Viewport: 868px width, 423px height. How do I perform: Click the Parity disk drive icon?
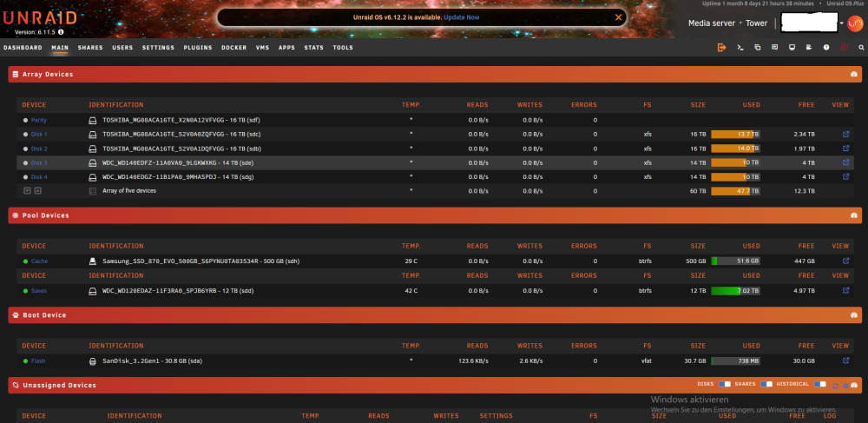coord(93,120)
